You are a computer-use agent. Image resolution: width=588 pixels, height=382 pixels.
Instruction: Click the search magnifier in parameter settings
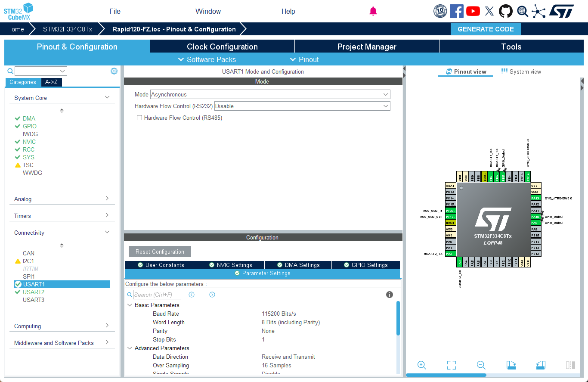coord(130,295)
